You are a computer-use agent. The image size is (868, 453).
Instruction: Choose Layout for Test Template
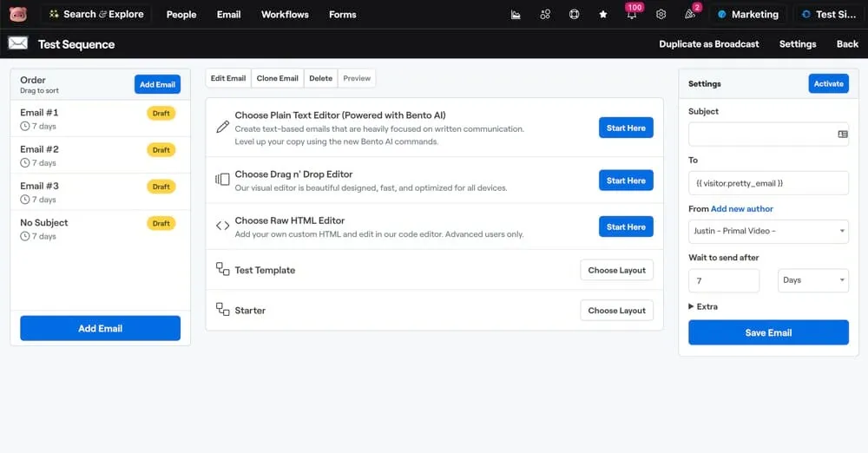(x=616, y=270)
